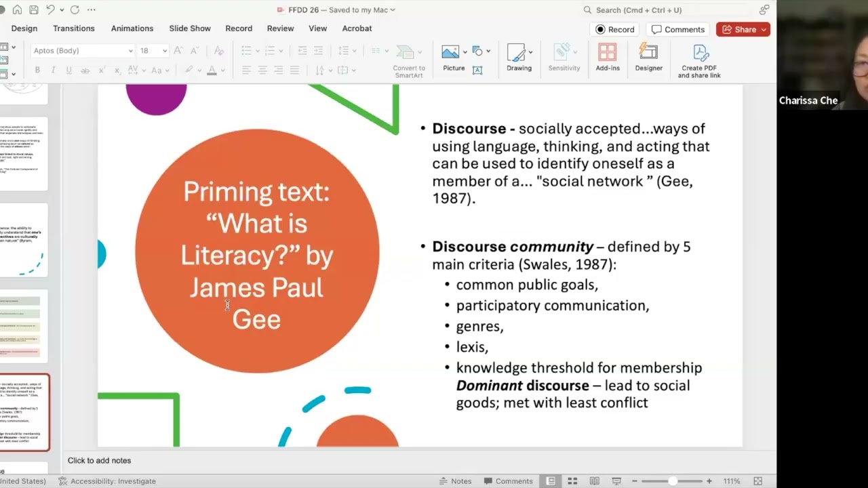The image size is (868, 488).
Task: Increase list indent level
Action: point(318,51)
